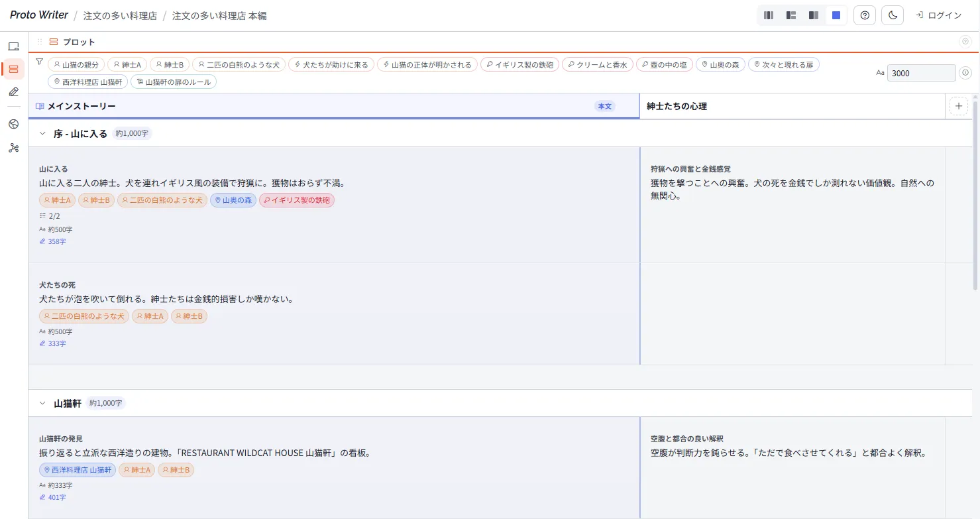Click the Aa icon beside the character count field
980x519 pixels.
click(880, 73)
